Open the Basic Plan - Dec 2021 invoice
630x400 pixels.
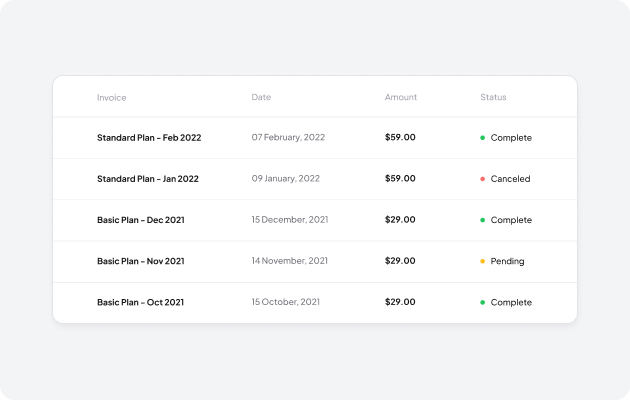(141, 220)
